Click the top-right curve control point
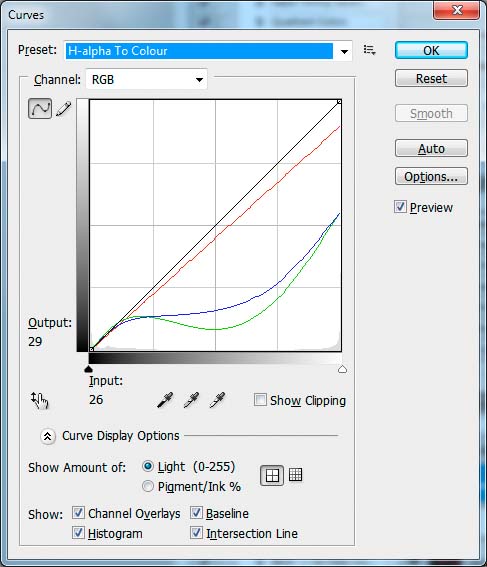Image resolution: width=487 pixels, height=567 pixels. pos(339,102)
